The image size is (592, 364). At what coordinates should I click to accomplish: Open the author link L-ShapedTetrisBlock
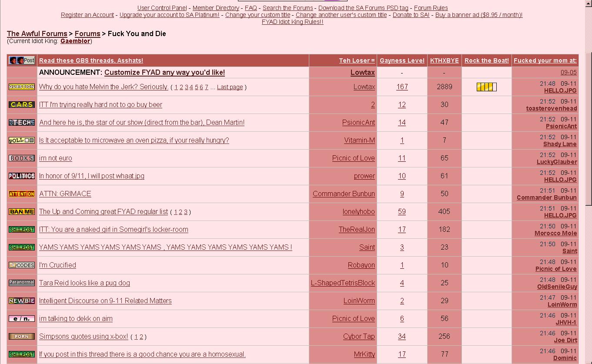pyautogui.click(x=343, y=283)
